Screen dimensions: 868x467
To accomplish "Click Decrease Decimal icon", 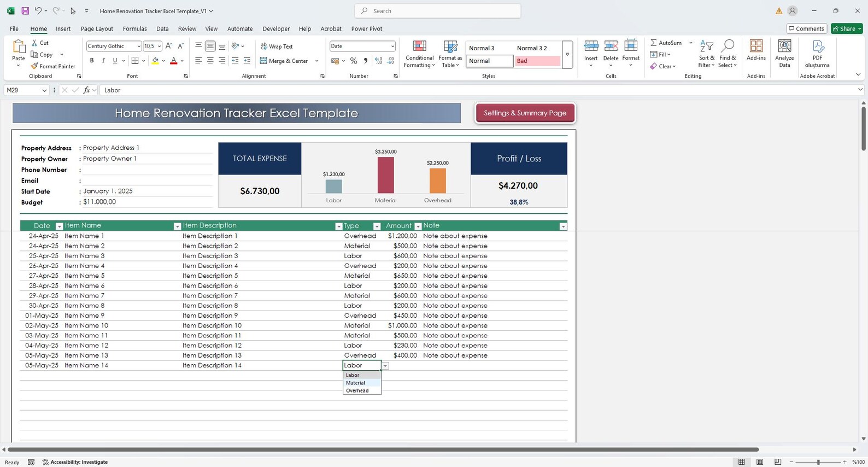I will tap(390, 61).
